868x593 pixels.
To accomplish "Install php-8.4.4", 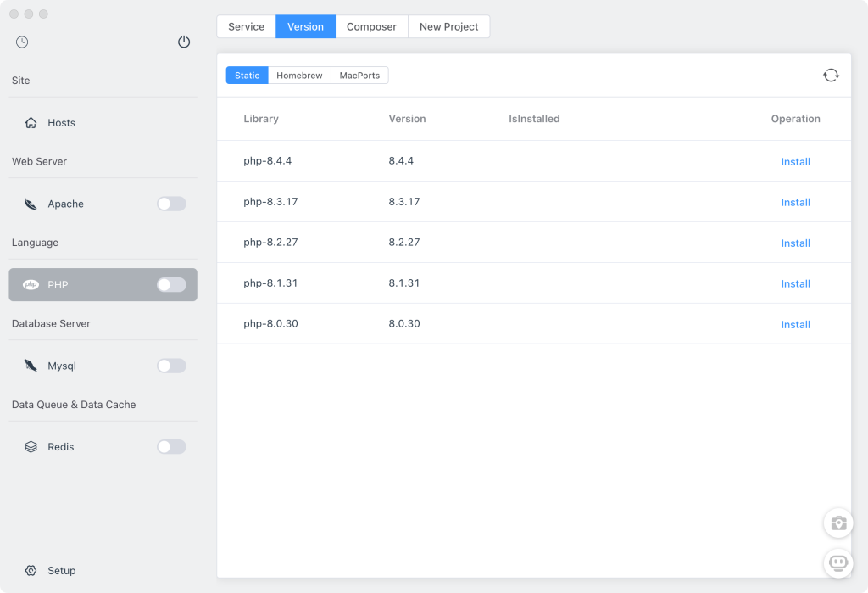I will [795, 162].
